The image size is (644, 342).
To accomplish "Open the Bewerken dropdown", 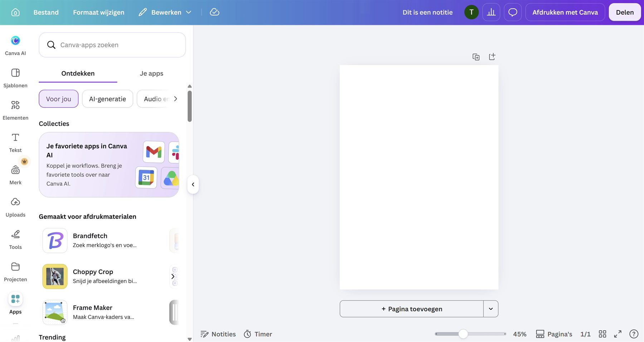I will 165,12.
